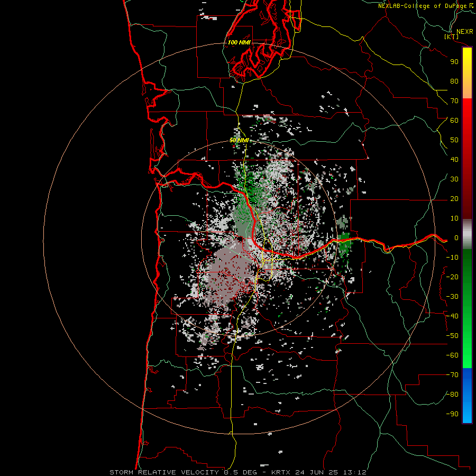The height and width of the screenshot is (476, 476).
Task: Click the "13:12" timestamp in the caption
Action: (x=355, y=472)
